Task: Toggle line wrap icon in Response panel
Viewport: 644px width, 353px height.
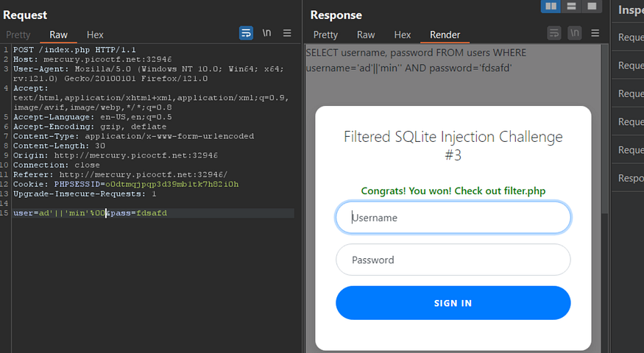Action: (554, 33)
